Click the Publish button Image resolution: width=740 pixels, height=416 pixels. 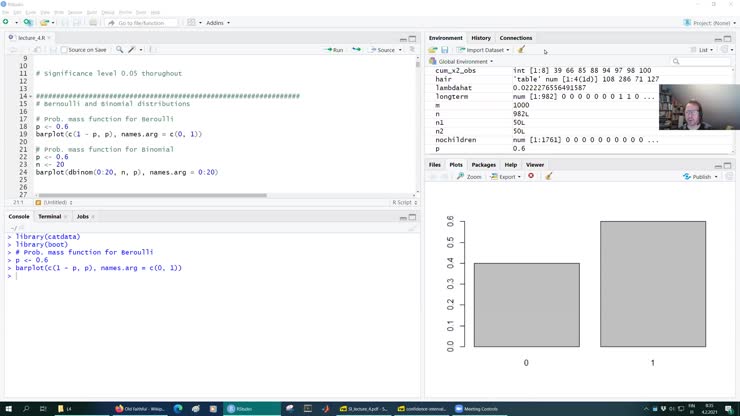(x=697, y=177)
